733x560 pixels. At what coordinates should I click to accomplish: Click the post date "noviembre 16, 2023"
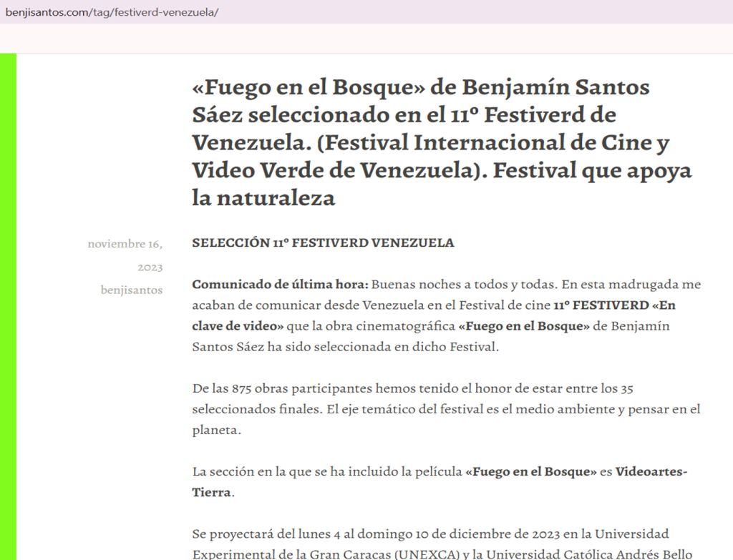pyautogui.click(x=125, y=255)
